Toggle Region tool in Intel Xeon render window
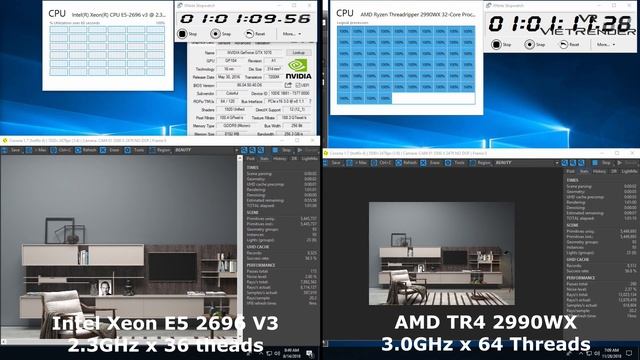 tap(160, 150)
